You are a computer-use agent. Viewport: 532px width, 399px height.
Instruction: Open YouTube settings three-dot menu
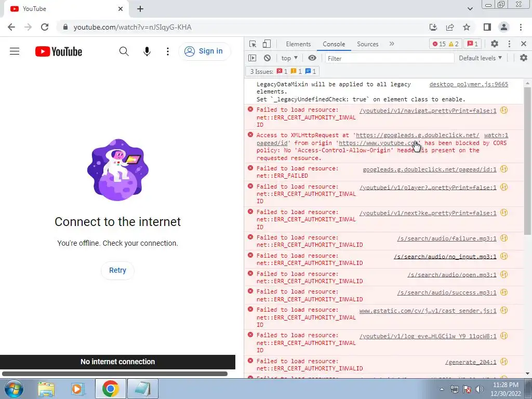pos(168,51)
